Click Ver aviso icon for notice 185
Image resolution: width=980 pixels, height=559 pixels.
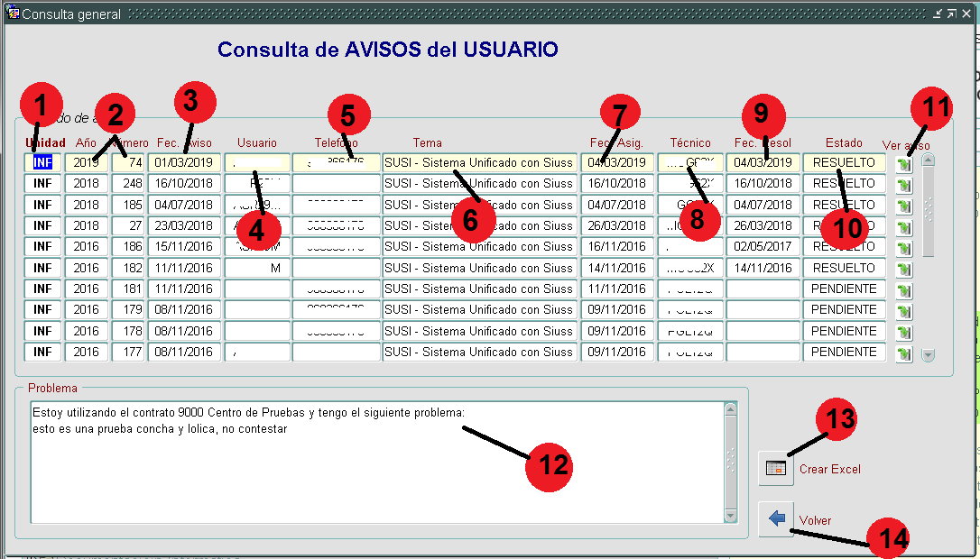(904, 206)
